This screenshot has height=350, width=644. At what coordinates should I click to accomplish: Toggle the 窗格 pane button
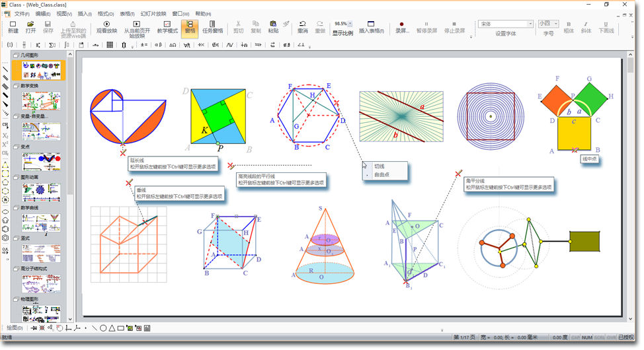(x=190, y=27)
